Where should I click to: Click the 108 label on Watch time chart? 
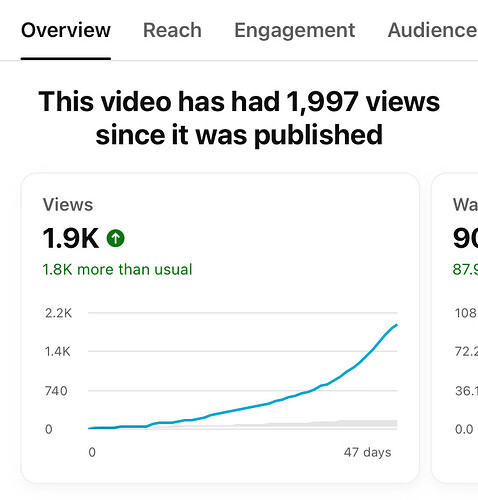point(465,313)
